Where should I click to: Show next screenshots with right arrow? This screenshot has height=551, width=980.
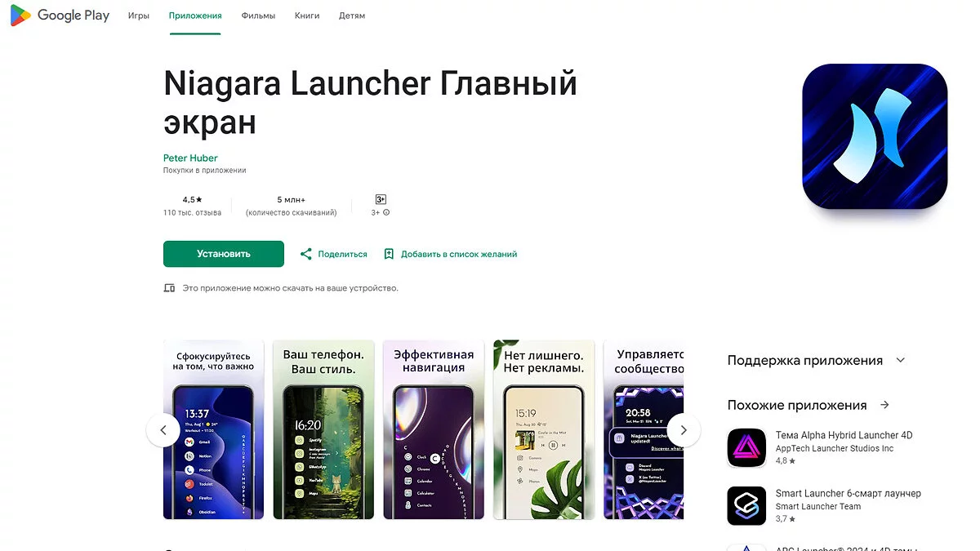pos(684,430)
